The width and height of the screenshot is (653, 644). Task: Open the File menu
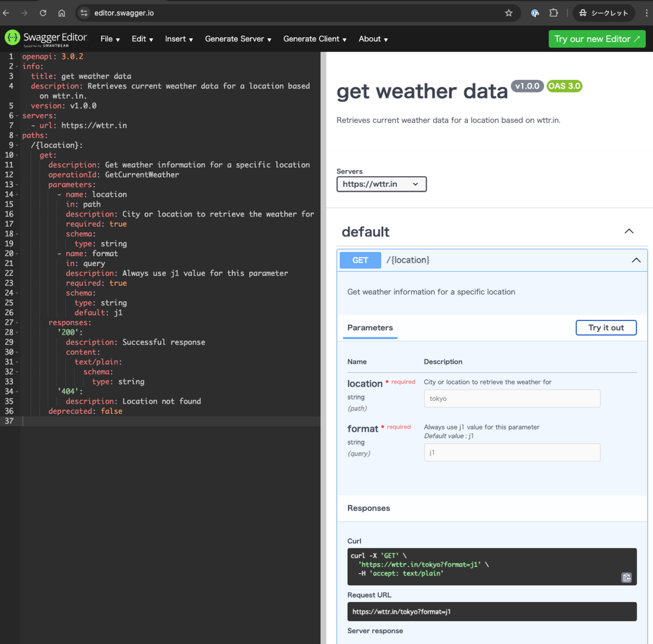click(x=110, y=39)
